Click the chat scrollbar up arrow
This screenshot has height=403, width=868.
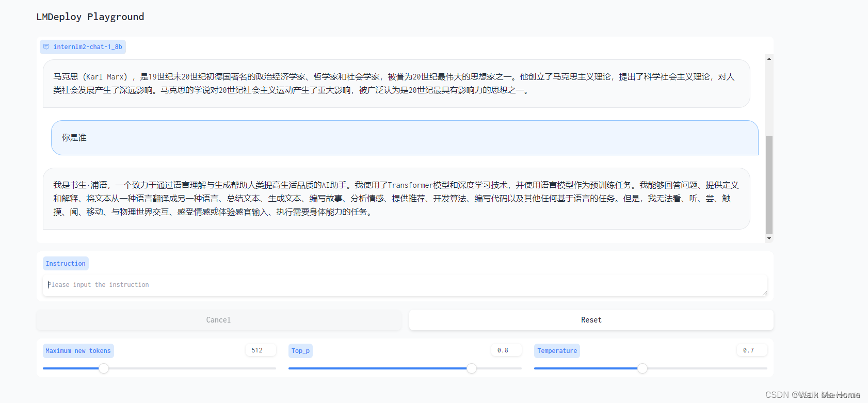[769, 59]
